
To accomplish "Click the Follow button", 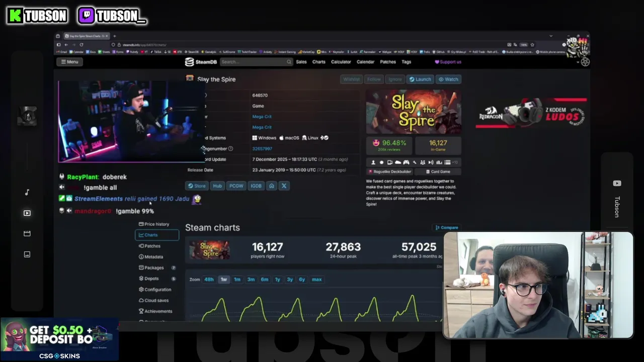I will (374, 79).
